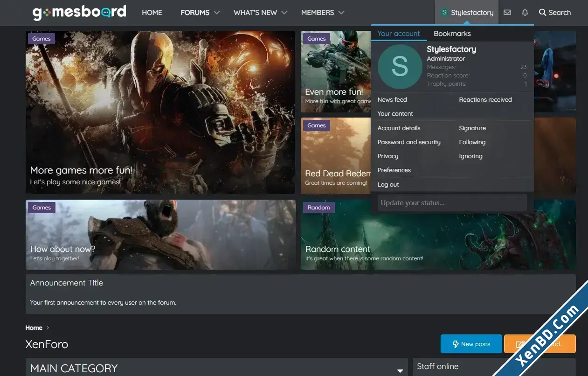Open the Red Dead Redemption article tile
This screenshot has width=588, height=376.
point(336,156)
